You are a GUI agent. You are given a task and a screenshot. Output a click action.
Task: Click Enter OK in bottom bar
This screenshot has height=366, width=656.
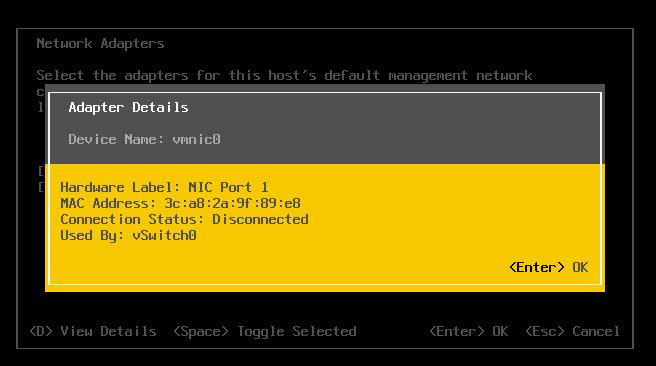coord(469,331)
